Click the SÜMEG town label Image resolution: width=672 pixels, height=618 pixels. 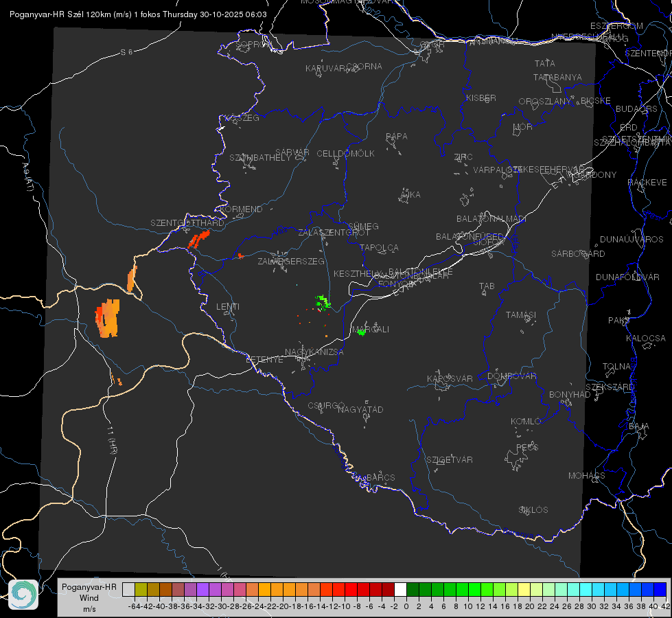coord(363,226)
